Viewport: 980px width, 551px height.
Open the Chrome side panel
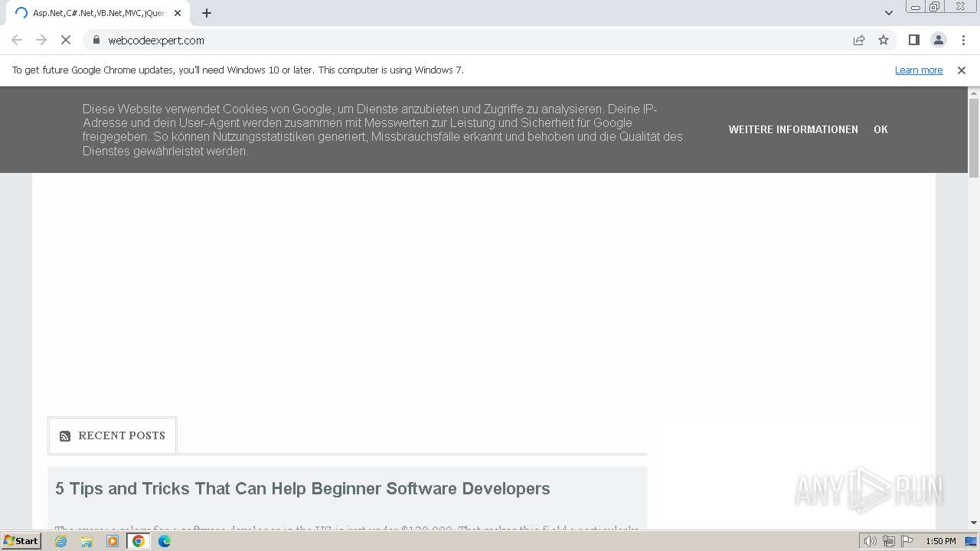913,40
